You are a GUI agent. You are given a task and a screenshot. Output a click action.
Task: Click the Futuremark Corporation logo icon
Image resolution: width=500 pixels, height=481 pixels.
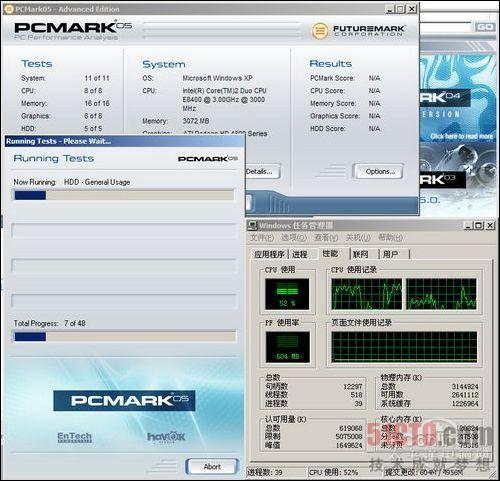coord(320,31)
